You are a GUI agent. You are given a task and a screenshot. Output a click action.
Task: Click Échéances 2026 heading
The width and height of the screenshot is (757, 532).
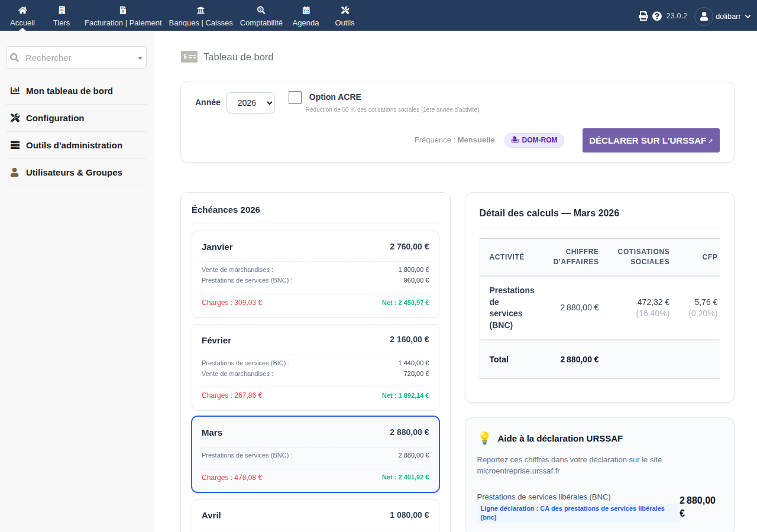226,210
